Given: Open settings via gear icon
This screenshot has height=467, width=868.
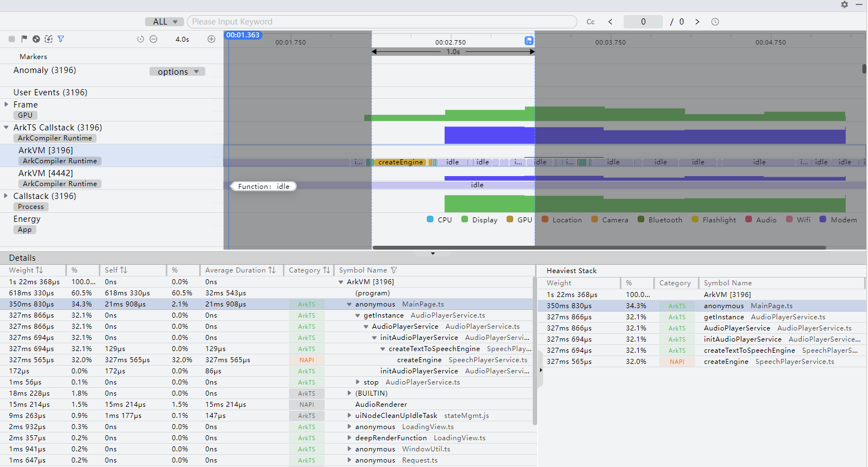Looking at the screenshot, I should pyautogui.click(x=845, y=4).
